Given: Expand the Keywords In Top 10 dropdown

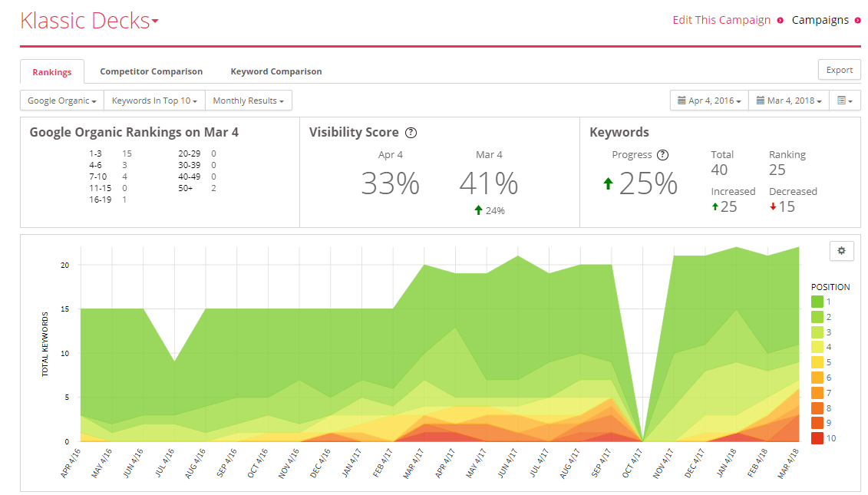Looking at the screenshot, I should click(154, 101).
